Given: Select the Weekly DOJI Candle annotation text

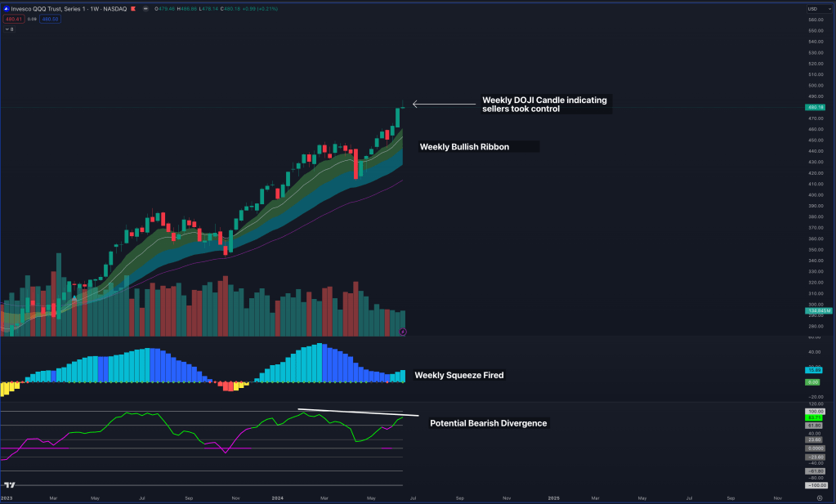Looking at the screenshot, I should click(x=544, y=104).
